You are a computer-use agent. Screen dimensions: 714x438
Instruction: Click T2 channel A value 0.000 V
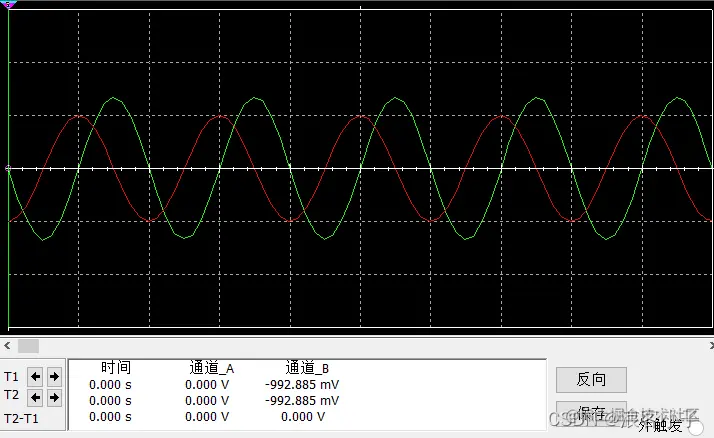(207, 401)
